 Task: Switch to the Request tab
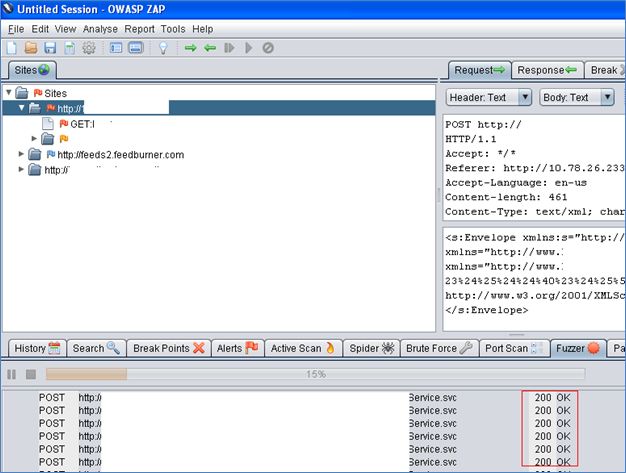click(479, 70)
